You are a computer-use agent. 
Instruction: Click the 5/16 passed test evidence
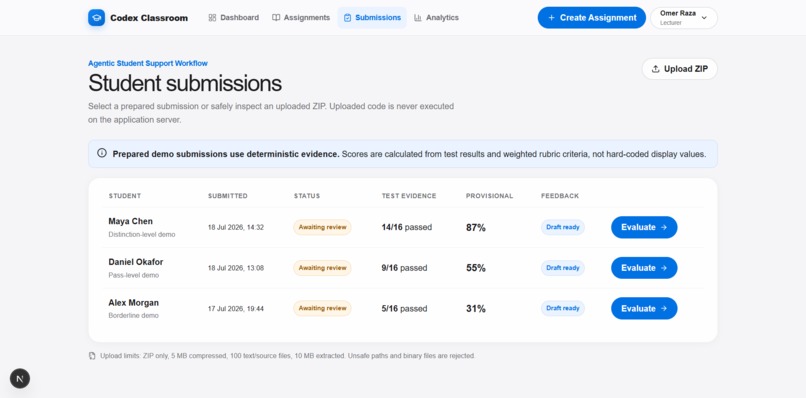[x=405, y=309]
